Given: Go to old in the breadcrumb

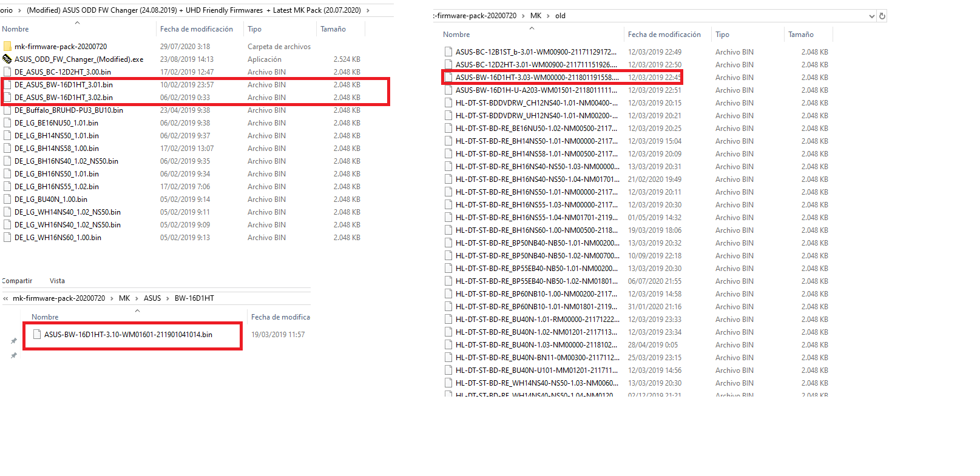Looking at the screenshot, I should tap(560, 16).
